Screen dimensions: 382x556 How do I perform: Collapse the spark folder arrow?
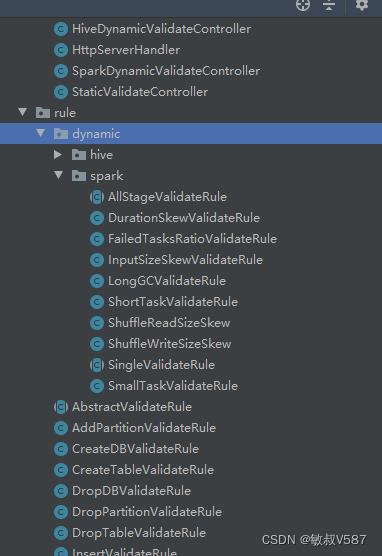click(59, 175)
